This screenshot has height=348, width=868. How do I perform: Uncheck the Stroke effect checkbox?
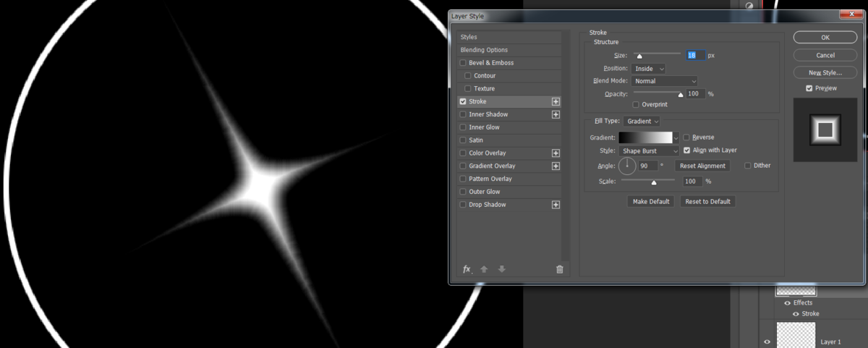pos(463,102)
